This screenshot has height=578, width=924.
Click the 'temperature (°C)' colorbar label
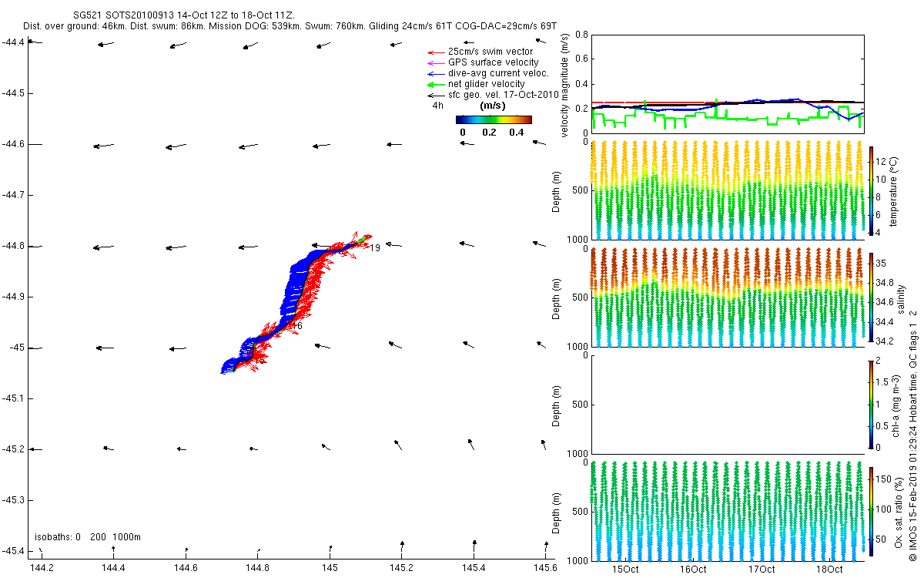(894, 191)
